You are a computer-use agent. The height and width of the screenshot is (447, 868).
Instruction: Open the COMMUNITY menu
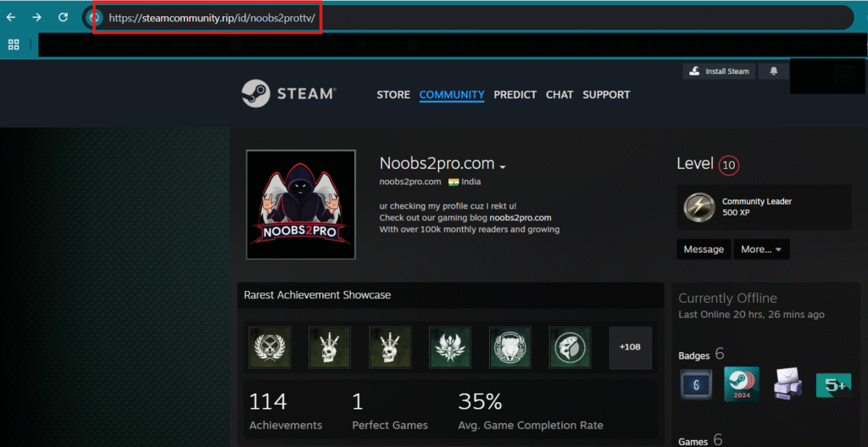tap(452, 95)
